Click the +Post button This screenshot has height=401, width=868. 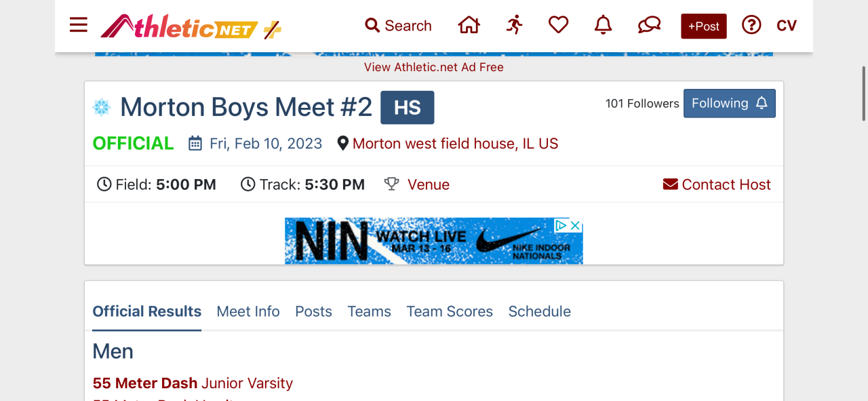tap(703, 26)
